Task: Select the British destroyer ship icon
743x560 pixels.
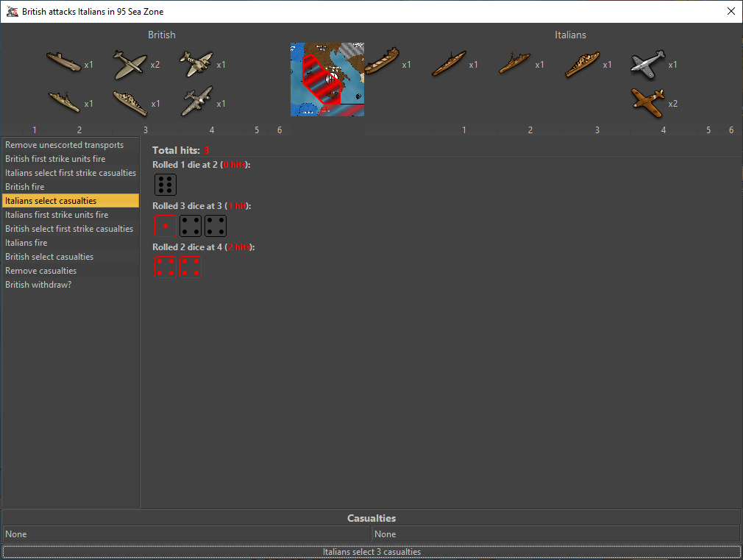Action: point(64,102)
